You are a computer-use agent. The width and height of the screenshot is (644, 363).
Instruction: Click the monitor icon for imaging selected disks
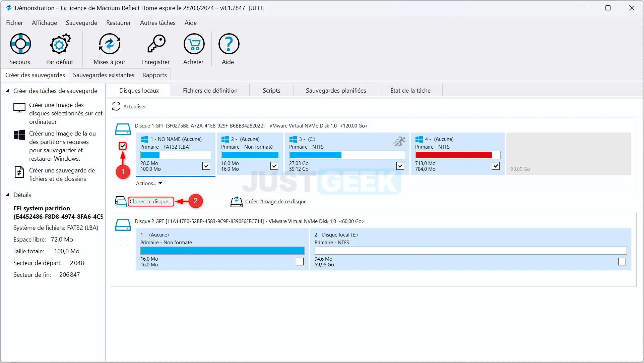tap(19, 108)
